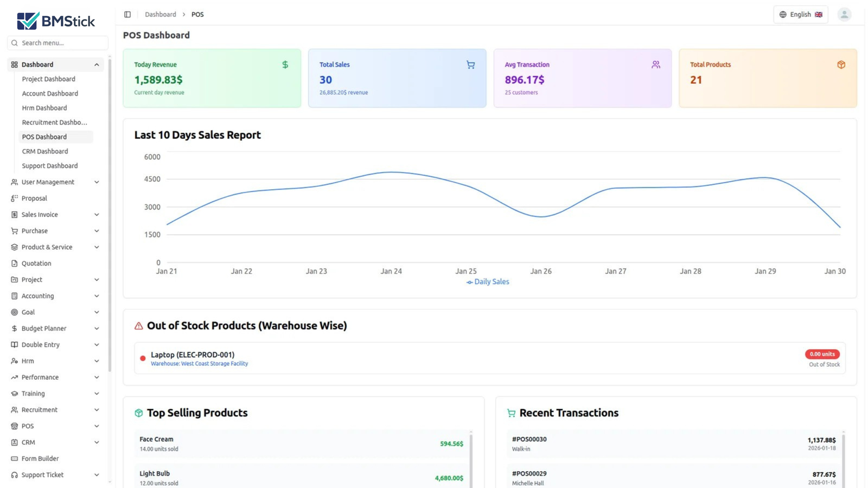Select the Purchase icon in the sidebar
This screenshot has height=488, width=868.
point(14,230)
